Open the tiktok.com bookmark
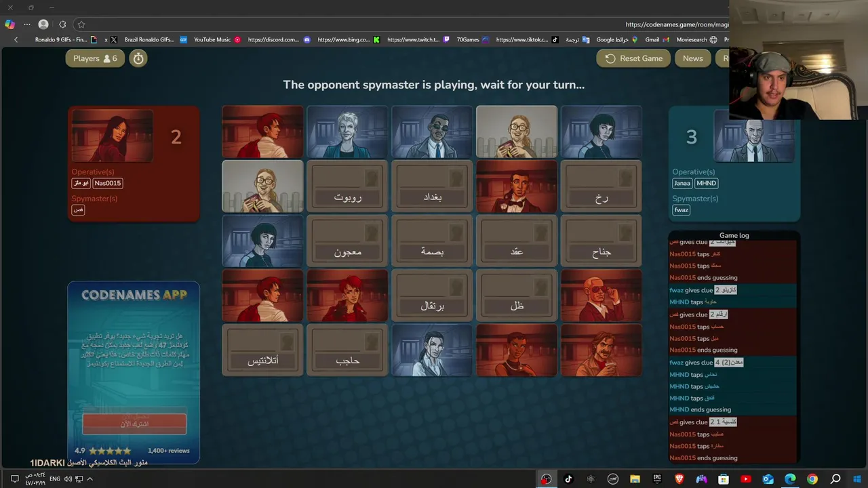The image size is (868, 488). (527, 40)
